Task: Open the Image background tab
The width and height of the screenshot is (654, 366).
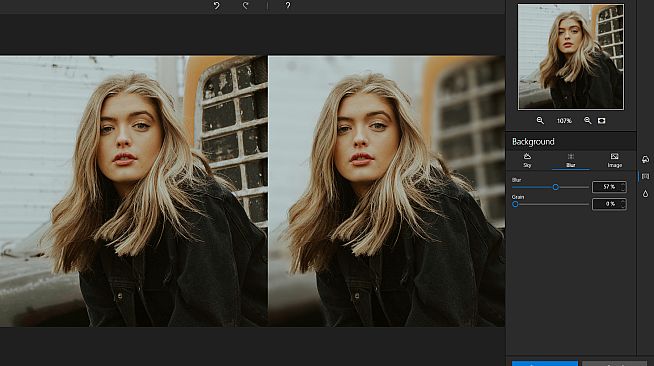Action: coord(614,160)
